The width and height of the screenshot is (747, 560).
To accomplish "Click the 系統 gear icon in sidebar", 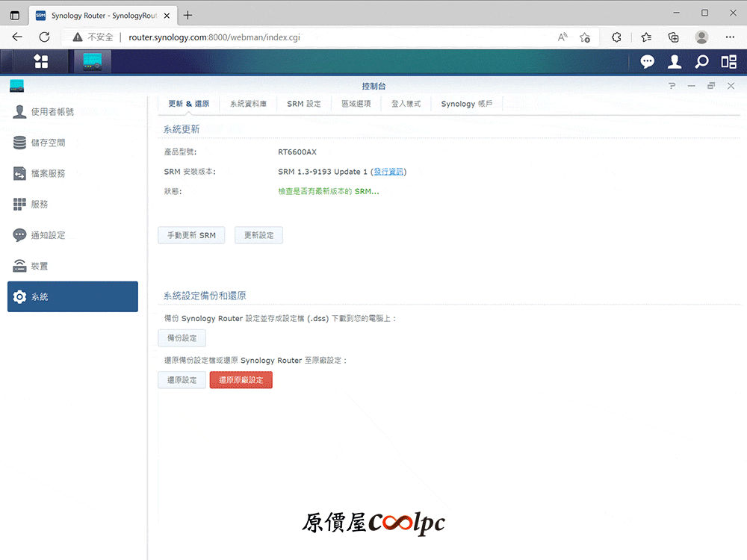I will coord(19,296).
